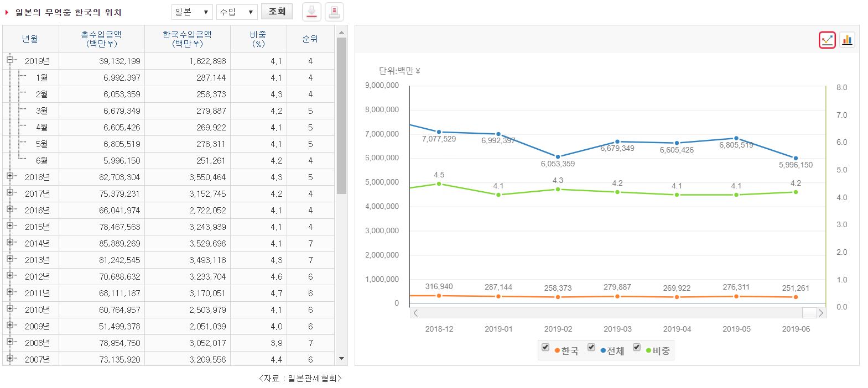
Task: Click the 순위 column header
Action: (x=310, y=39)
